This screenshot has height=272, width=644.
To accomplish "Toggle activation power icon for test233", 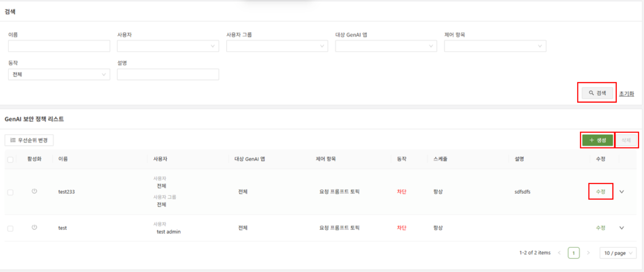I will click(34, 191).
